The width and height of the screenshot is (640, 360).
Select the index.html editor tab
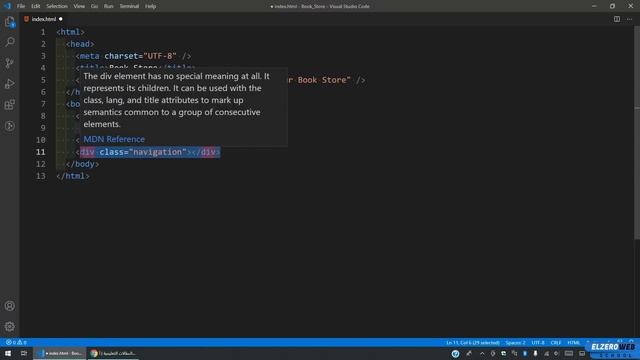tap(43, 19)
